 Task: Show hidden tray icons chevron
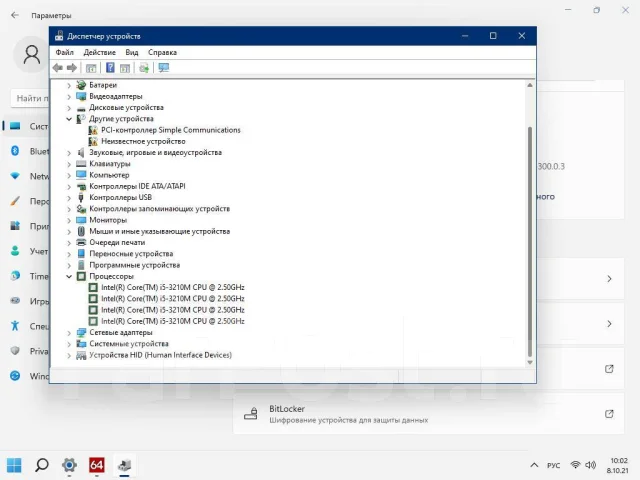[534, 465]
